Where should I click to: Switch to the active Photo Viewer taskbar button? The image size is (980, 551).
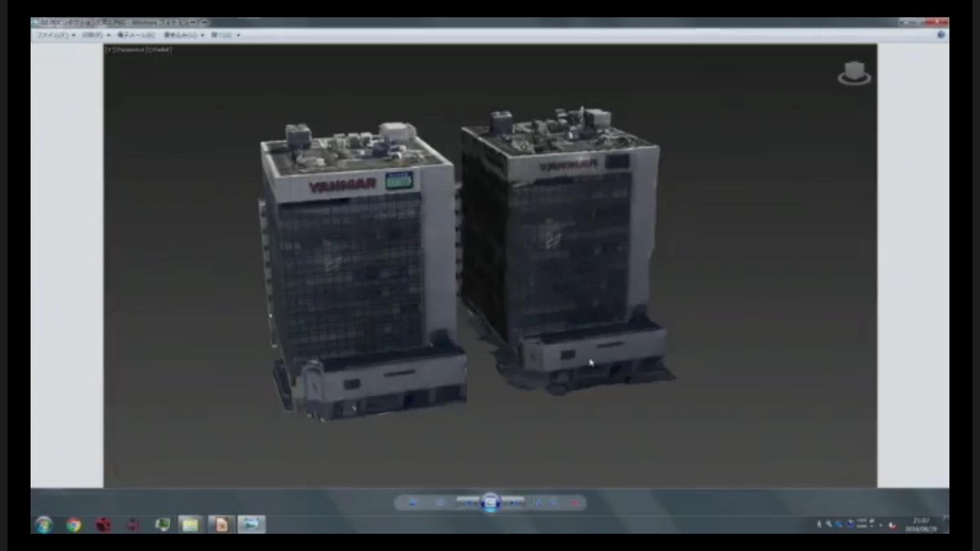click(252, 524)
